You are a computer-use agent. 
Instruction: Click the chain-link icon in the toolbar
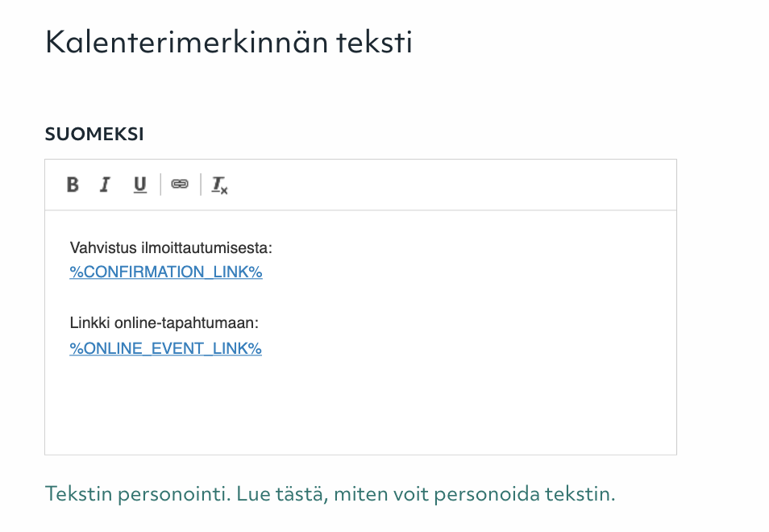[179, 185]
